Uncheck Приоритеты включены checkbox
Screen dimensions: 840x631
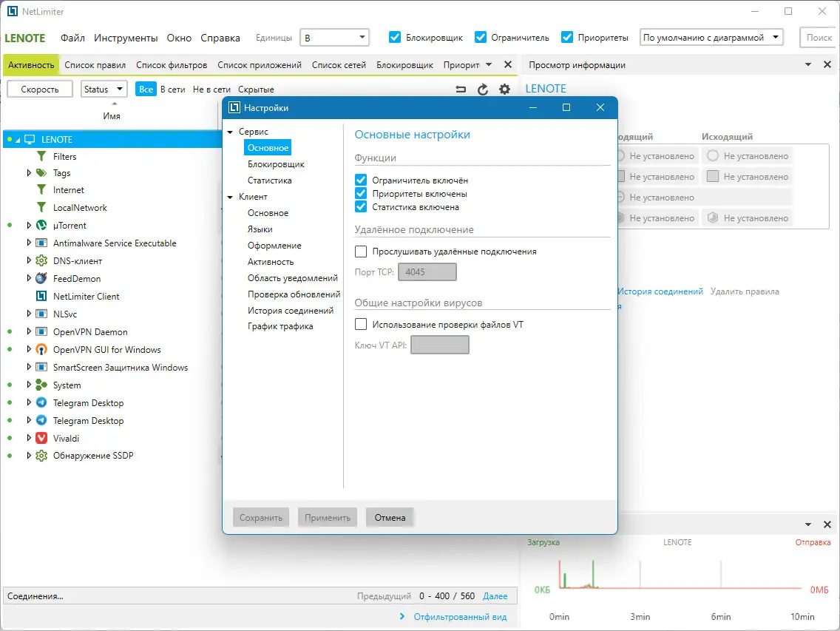(361, 194)
